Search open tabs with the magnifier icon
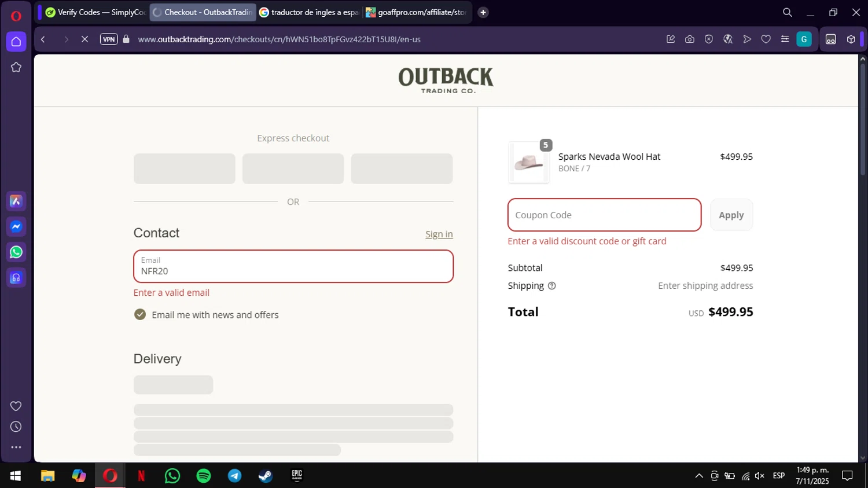Viewport: 868px width, 488px height. tap(788, 12)
